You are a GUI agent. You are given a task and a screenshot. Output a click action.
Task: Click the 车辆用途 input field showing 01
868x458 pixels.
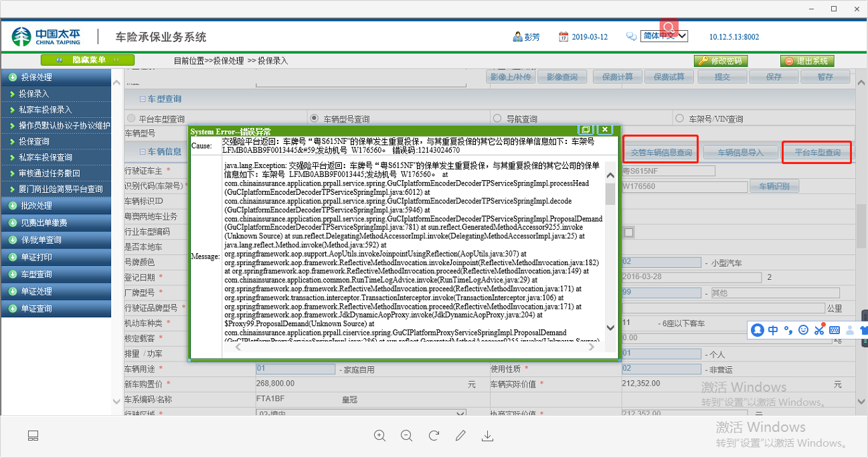(296, 369)
